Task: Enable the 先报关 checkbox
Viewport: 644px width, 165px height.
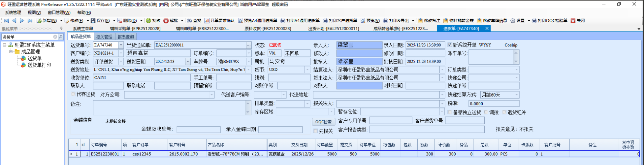Action: click(x=316, y=131)
